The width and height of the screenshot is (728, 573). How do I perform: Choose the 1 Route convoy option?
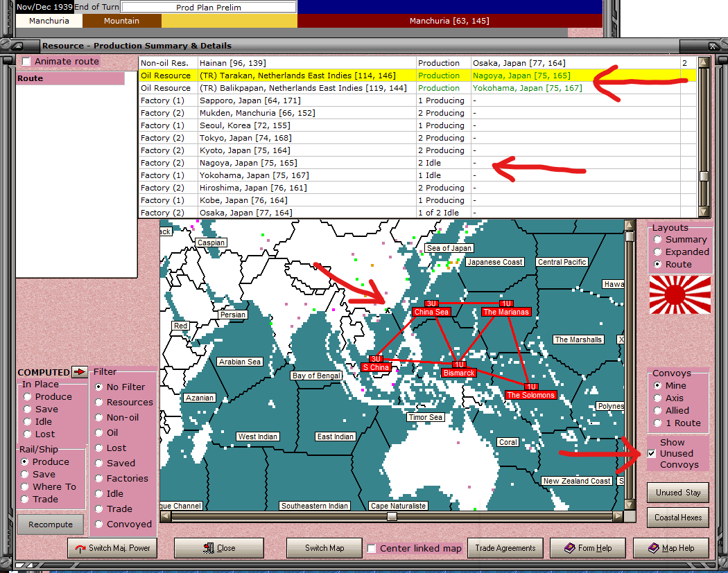(x=657, y=423)
